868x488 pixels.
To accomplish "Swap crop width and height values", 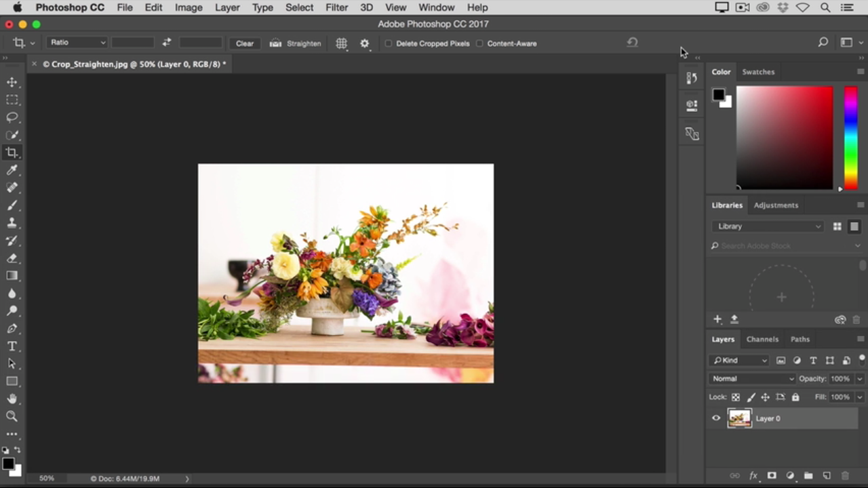I will (x=167, y=43).
